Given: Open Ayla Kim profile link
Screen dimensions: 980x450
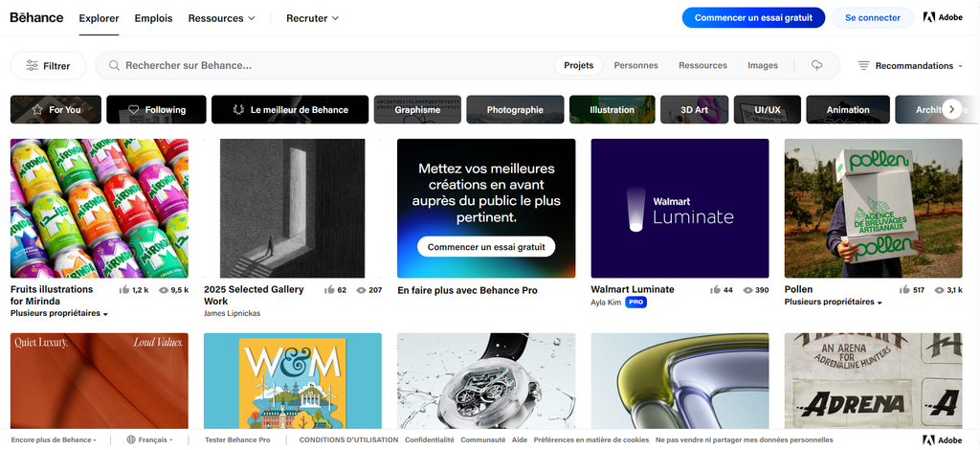Looking at the screenshot, I should tap(606, 303).
